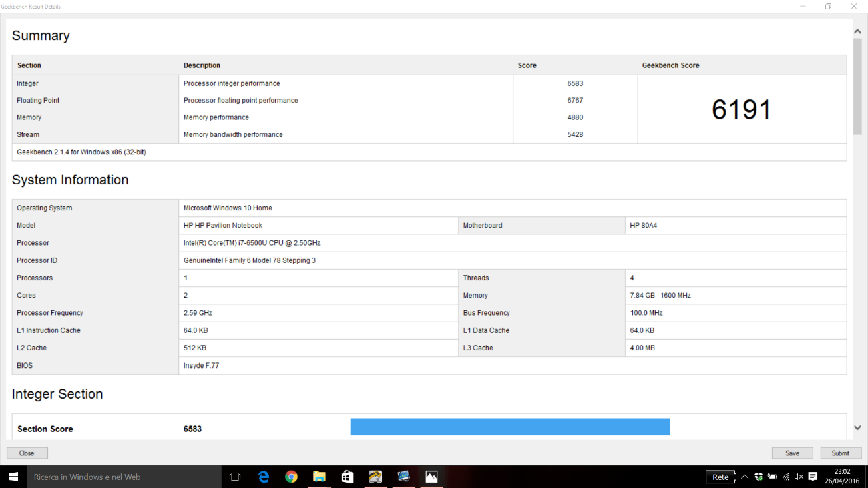The image size is (868, 488).
Task: Open the Windows Start menu
Action: pyautogui.click(x=13, y=477)
